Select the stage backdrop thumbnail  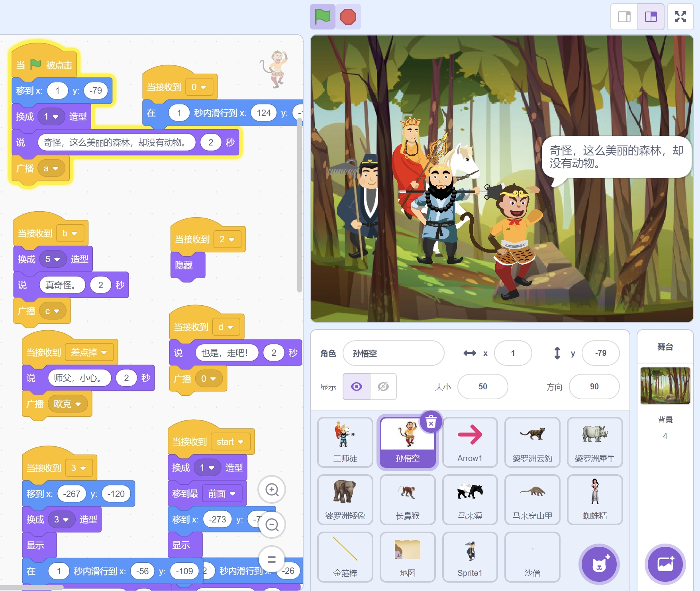click(x=665, y=385)
